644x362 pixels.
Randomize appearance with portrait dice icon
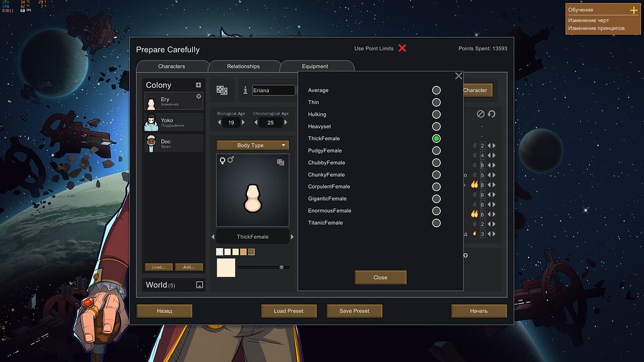pos(281,162)
